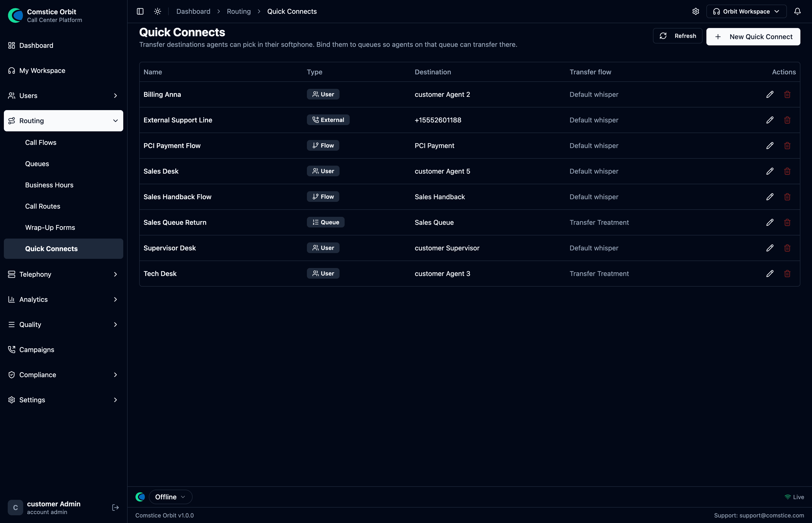Click the Live connection indicator

(x=794, y=497)
